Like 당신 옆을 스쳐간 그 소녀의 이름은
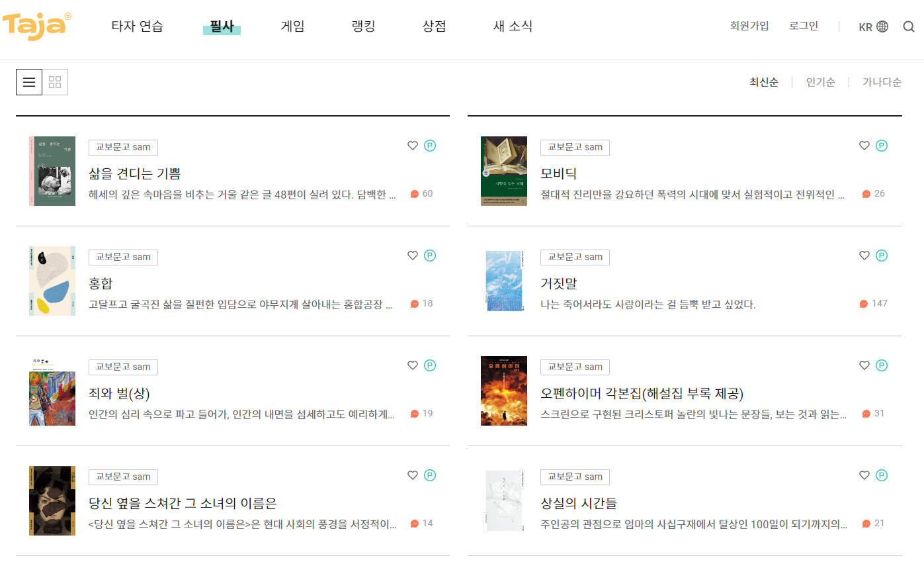924x564 pixels. (413, 475)
